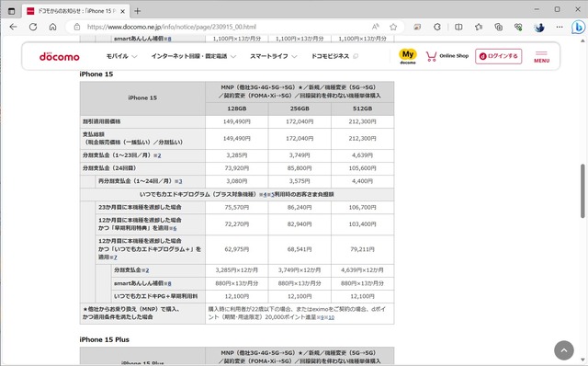Reload the docomo page
The width and height of the screenshot is (588, 366).
click(33, 27)
